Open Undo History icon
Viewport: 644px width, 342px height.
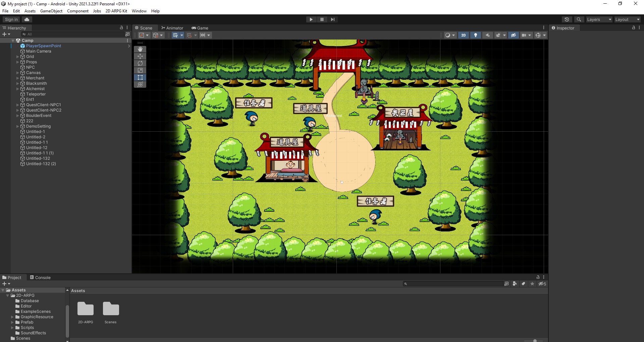[x=567, y=19]
